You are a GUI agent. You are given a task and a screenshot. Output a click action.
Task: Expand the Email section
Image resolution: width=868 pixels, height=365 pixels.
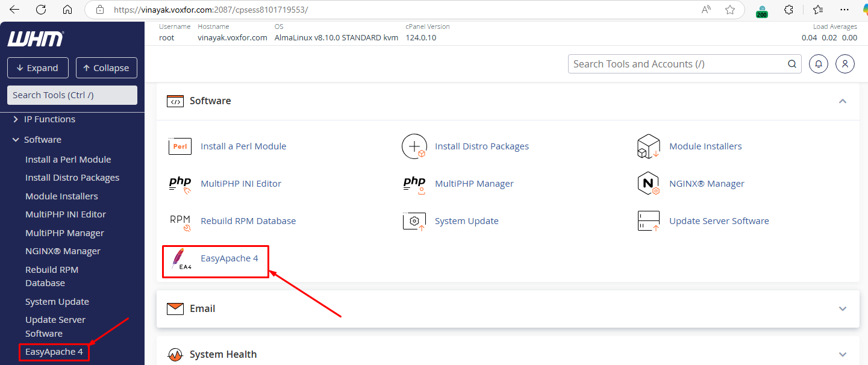[x=842, y=308]
